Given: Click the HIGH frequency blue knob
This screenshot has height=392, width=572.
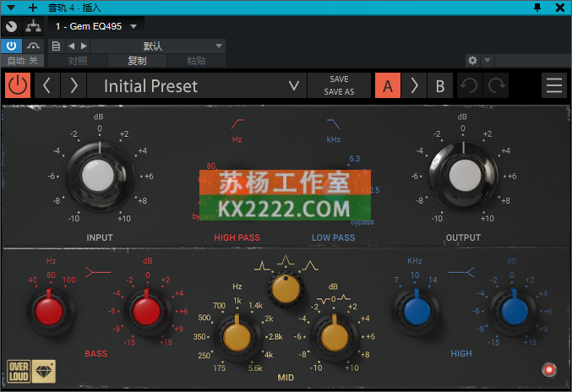Looking at the screenshot, I should coord(417,311).
